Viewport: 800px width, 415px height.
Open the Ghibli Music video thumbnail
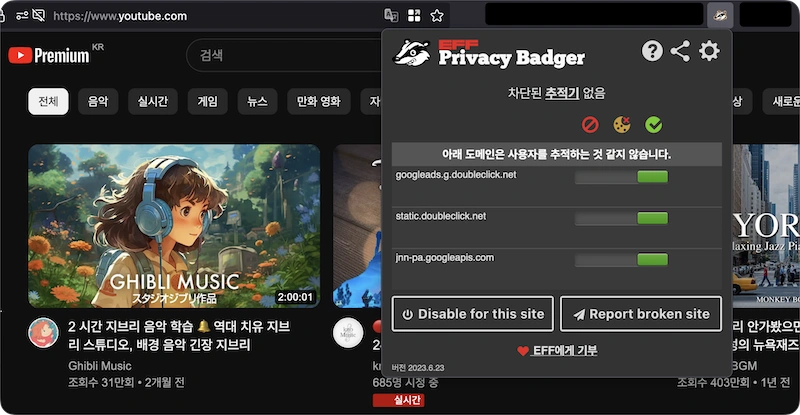pyautogui.click(x=174, y=226)
